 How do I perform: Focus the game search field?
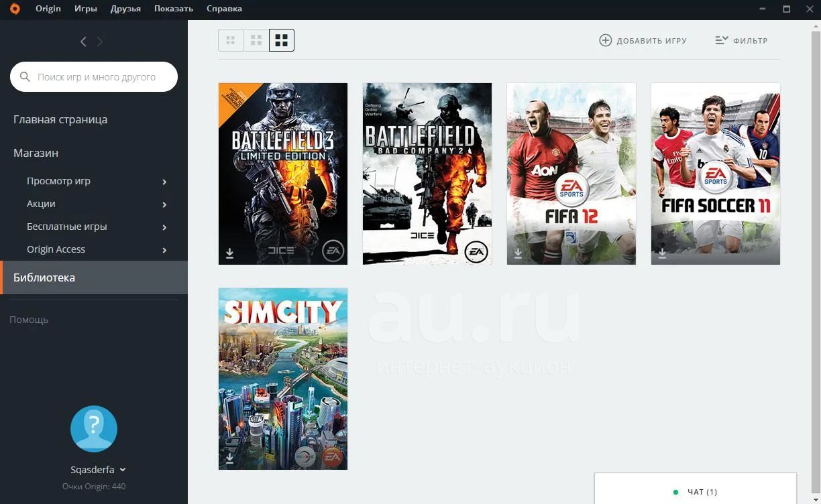pos(94,77)
